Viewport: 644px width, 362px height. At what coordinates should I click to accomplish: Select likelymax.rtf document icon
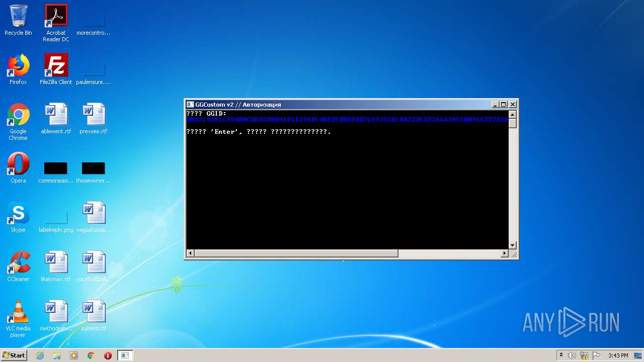click(56, 266)
